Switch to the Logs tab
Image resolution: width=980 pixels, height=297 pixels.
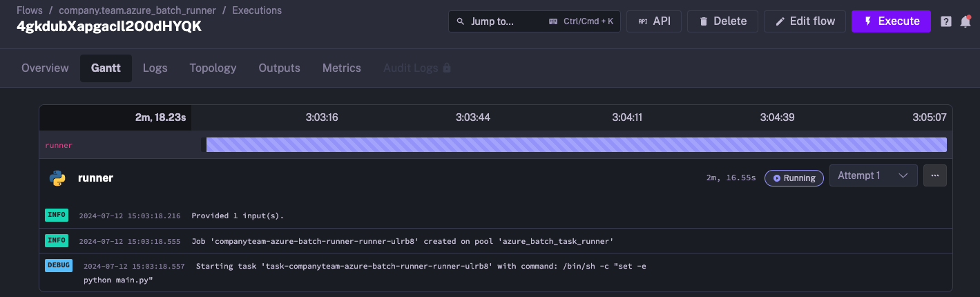pyautogui.click(x=155, y=68)
